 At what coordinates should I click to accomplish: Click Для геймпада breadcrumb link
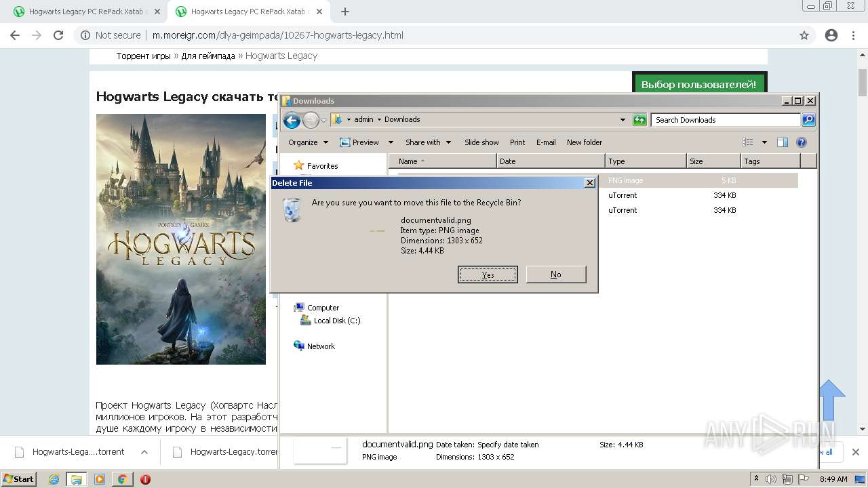coord(208,56)
